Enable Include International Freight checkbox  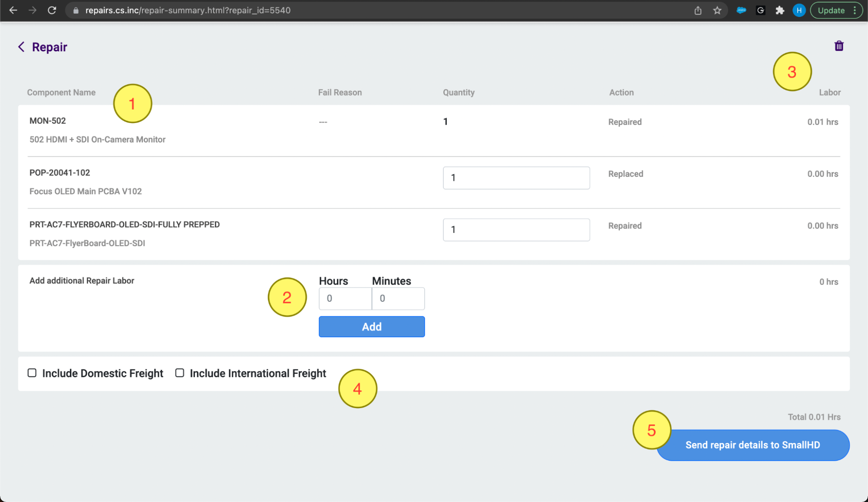pyautogui.click(x=180, y=373)
